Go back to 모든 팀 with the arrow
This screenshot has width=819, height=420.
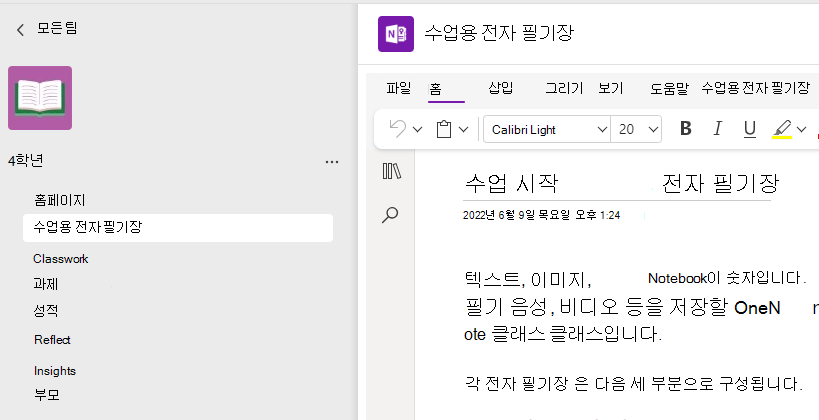(20, 30)
